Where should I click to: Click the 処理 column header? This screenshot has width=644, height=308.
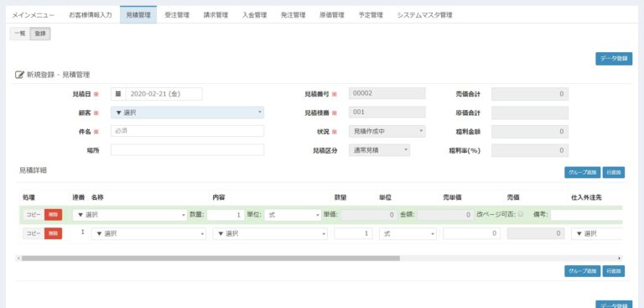coord(29,197)
